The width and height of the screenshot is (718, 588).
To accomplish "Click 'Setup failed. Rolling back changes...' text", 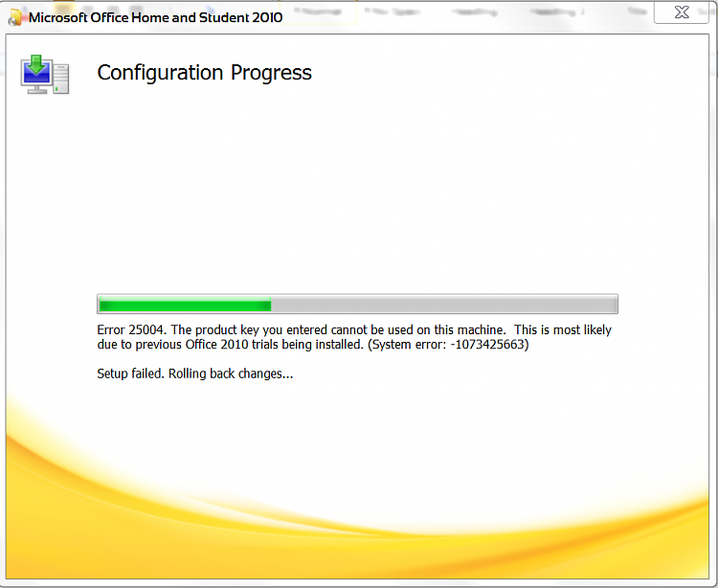I will tap(195, 373).
